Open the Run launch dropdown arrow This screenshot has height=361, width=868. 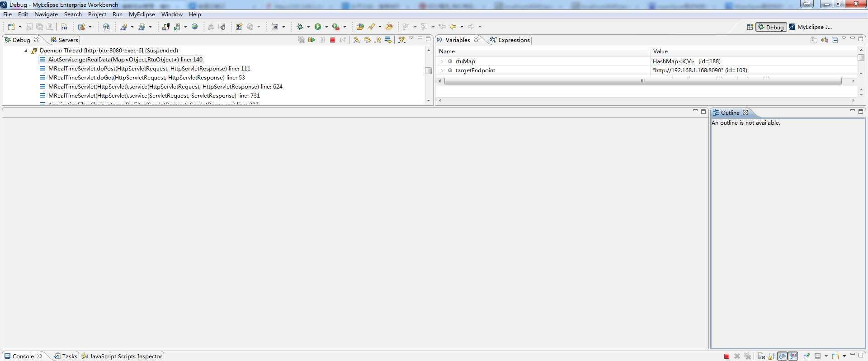326,27
